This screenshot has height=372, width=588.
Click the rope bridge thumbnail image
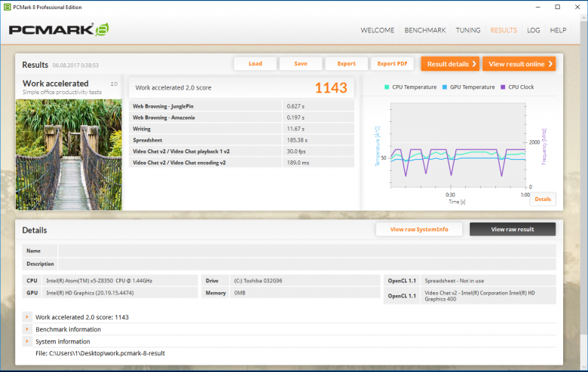pos(69,154)
